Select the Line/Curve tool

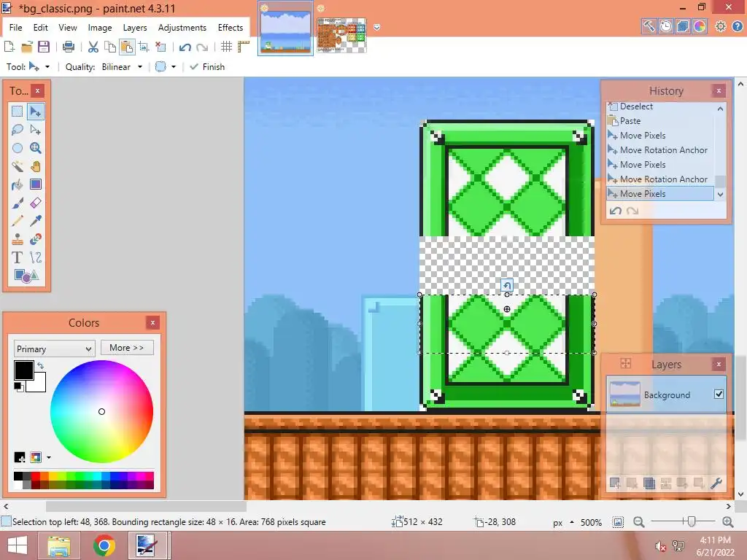[35, 257]
